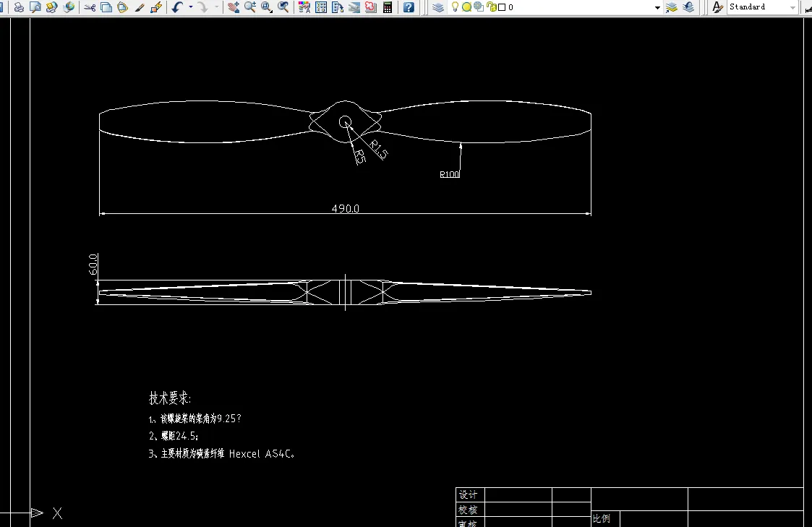This screenshot has height=527, width=812.
Task: Open Markup Set Manager
Action: (371, 7)
